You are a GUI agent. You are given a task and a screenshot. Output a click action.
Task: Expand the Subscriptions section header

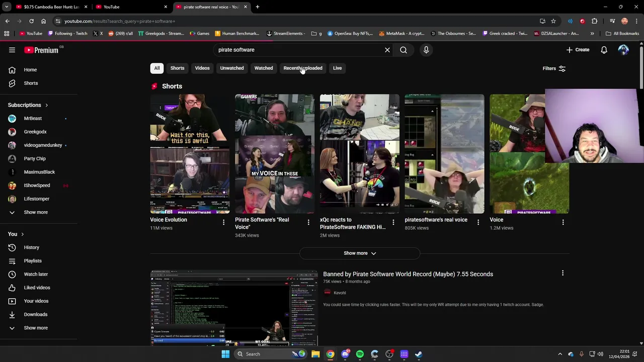(x=28, y=105)
